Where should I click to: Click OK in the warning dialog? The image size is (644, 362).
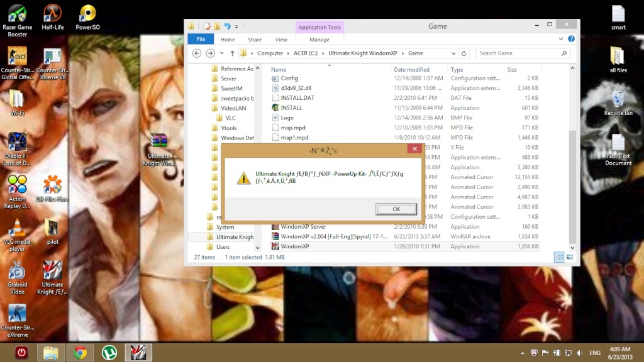click(x=396, y=209)
